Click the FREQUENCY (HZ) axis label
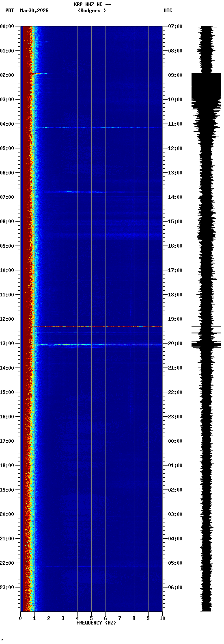This screenshot has height=644, width=224. click(x=96, y=623)
